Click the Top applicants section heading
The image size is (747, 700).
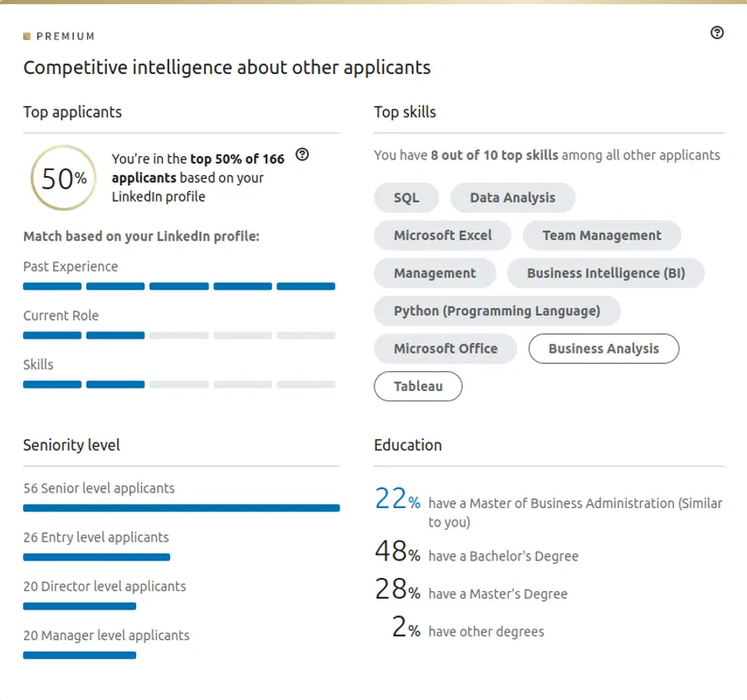[x=72, y=112]
